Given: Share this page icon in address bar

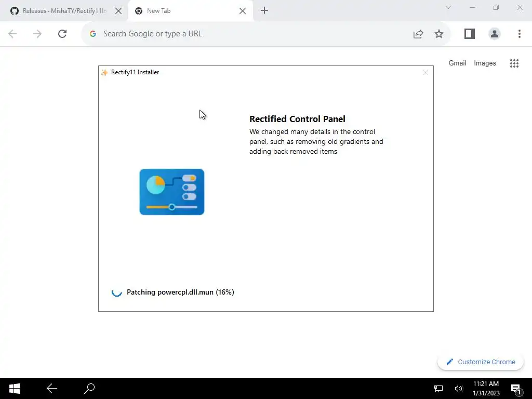Looking at the screenshot, I should coord(418,34).
